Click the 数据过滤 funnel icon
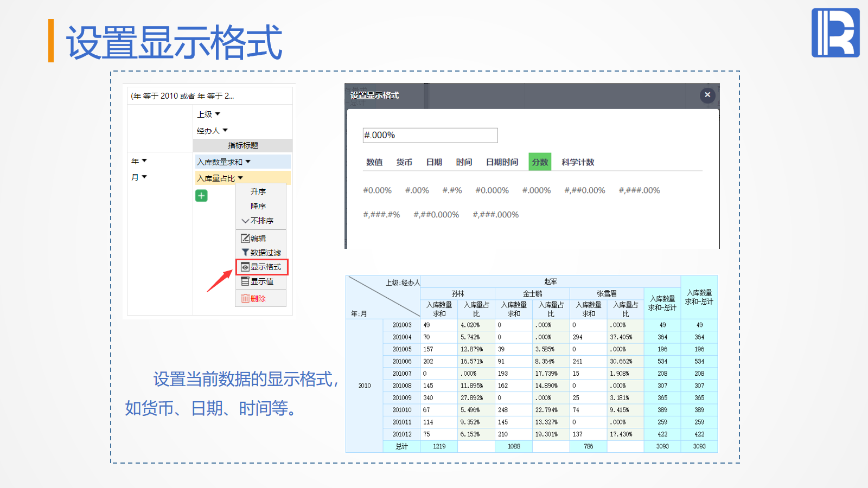 tap(245, 253)
